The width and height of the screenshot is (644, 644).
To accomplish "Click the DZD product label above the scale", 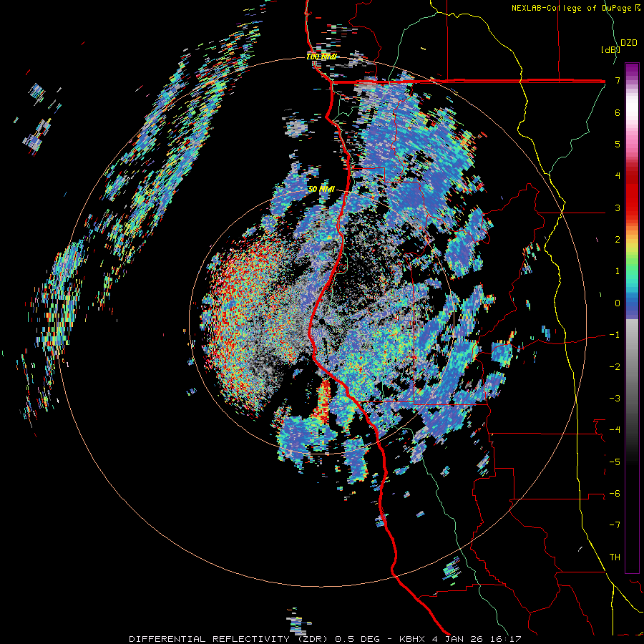I will (628, 43).
